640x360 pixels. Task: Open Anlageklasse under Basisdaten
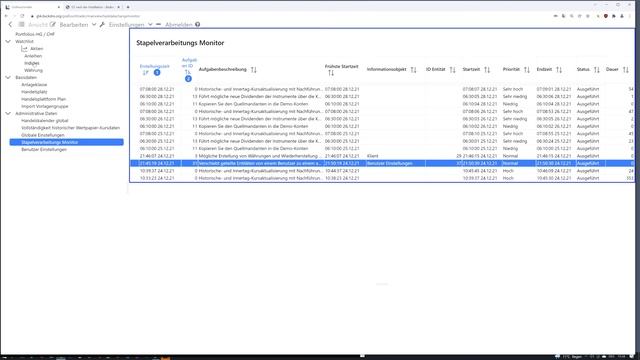point(34,84)
